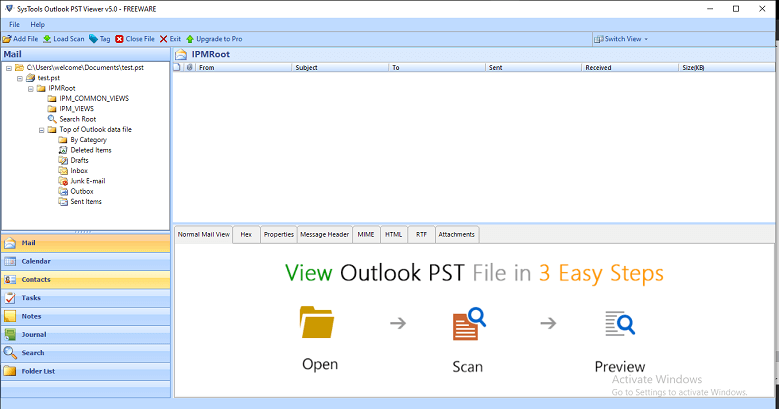Screen dimensions: 779x409
Task: Click the Add File toolbar icon
Action: pos(7,39)
